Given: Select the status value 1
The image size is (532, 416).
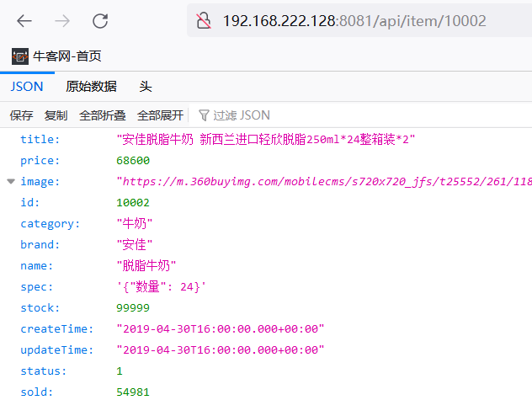Looking at the screenshot, I should pos(120,371).
